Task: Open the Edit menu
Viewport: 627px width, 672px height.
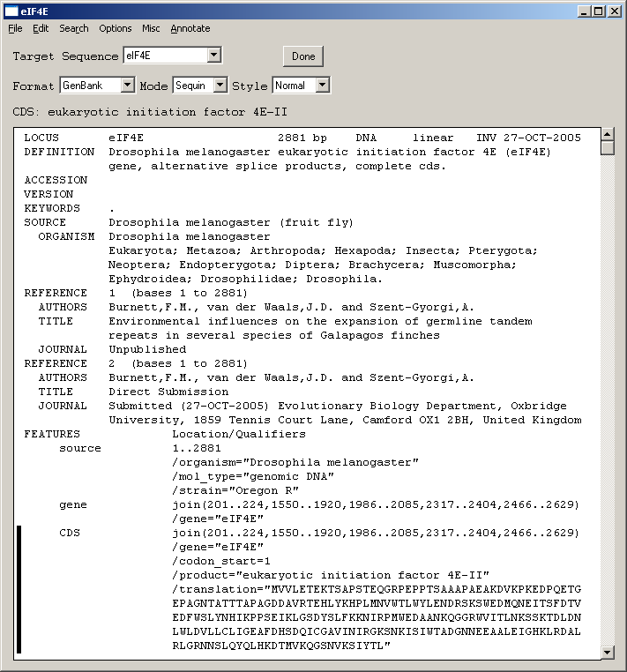Action: coord(41,28)
